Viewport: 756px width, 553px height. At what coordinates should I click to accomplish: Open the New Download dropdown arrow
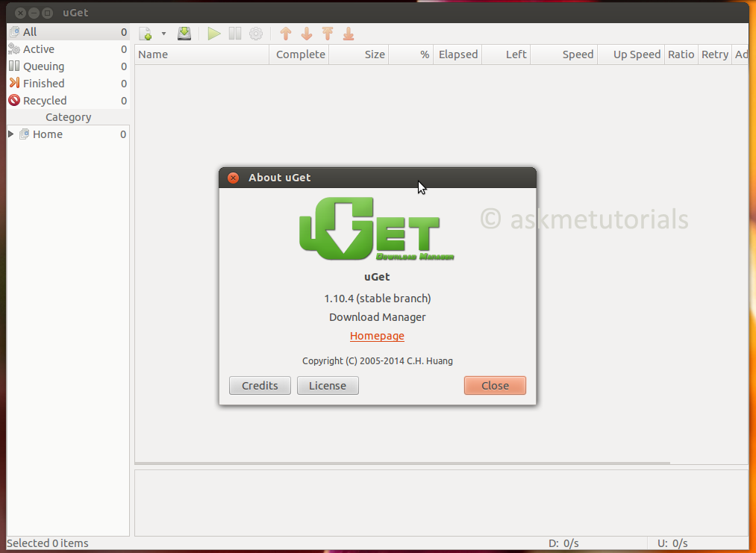pyautogui.click(x=164, y=34)
